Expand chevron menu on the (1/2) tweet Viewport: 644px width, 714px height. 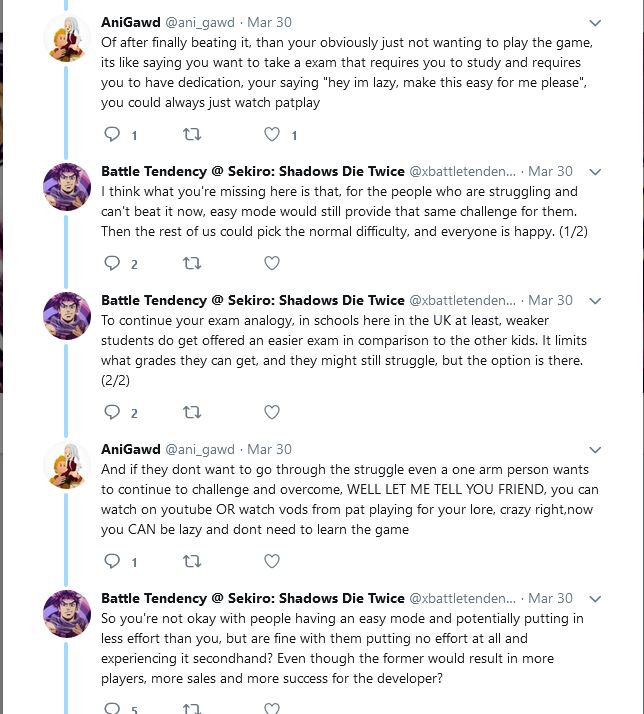tap(595, 172)
